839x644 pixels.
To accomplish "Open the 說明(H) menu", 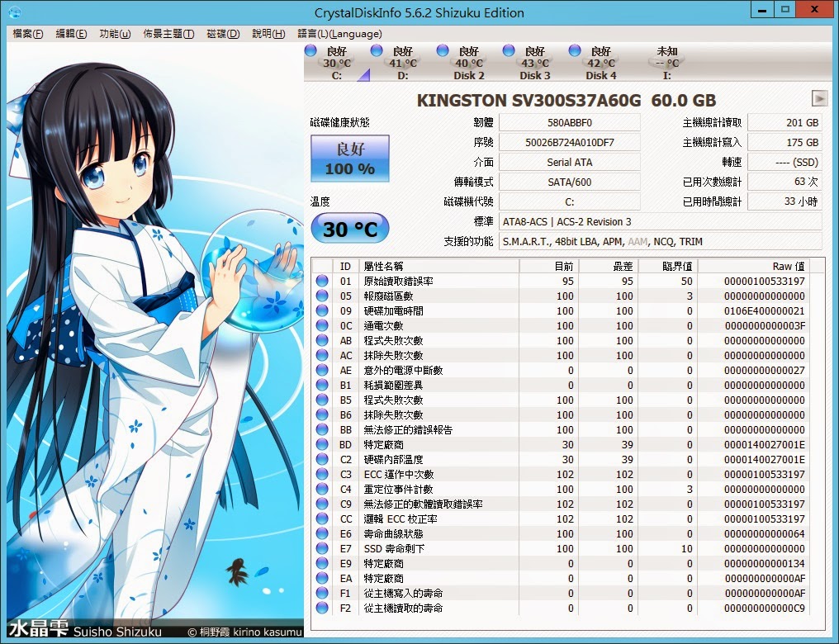I will coord(268,34).
